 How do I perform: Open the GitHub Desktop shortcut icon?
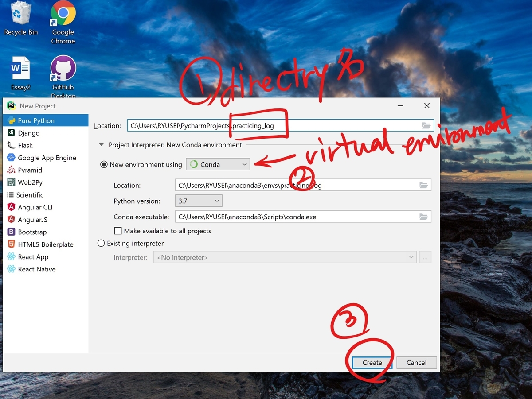pyautogui.click(x=63, y=76)
